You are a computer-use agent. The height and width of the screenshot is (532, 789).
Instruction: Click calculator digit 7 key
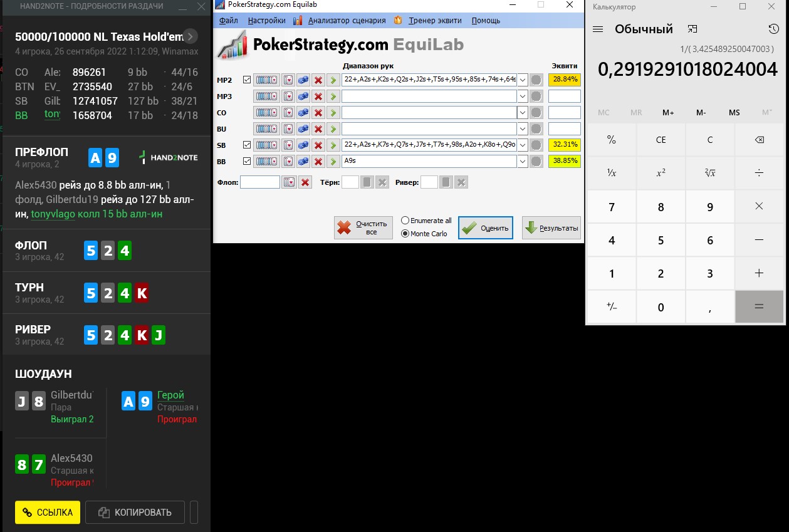612,207
